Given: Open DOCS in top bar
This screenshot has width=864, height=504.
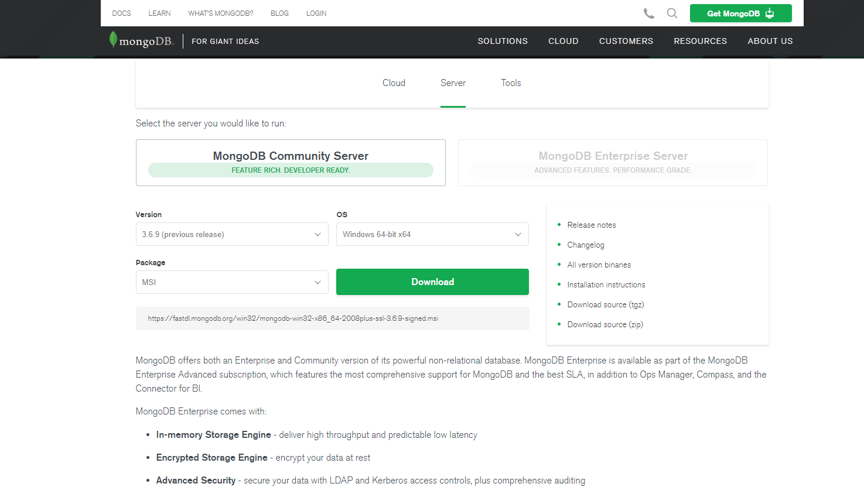Looking at the screenshot, I should [121, 13].
